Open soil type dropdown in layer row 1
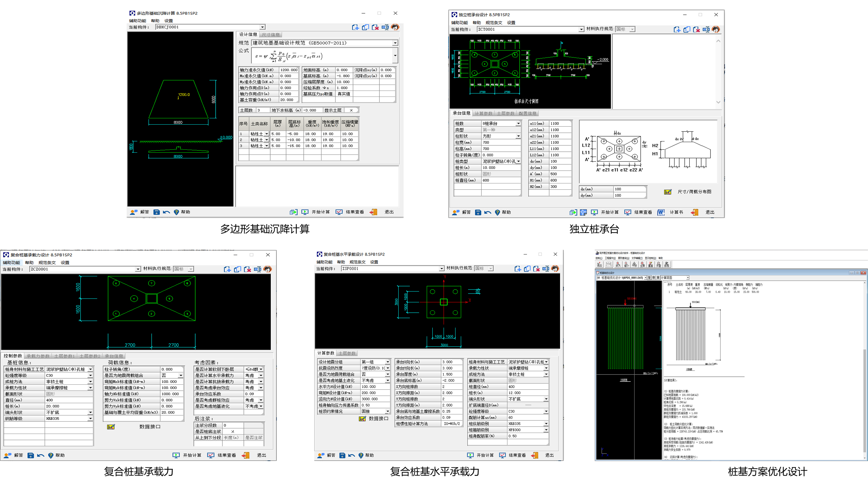 266,134
